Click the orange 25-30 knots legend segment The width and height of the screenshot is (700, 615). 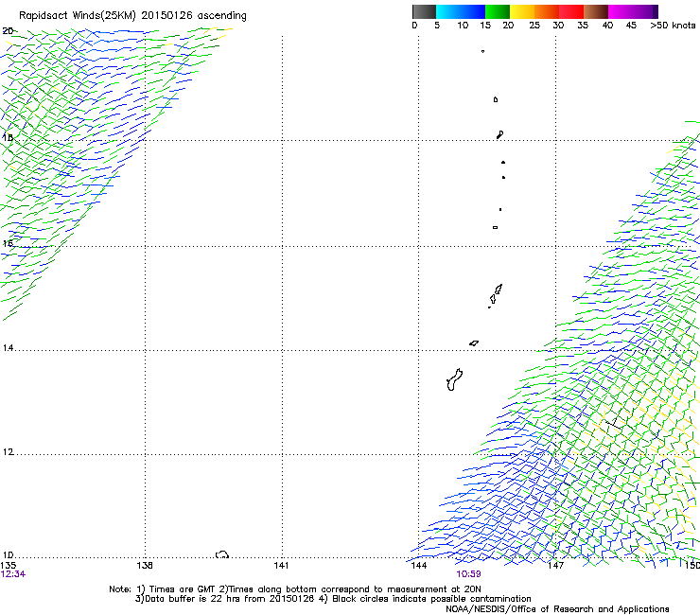pos(547,11)
